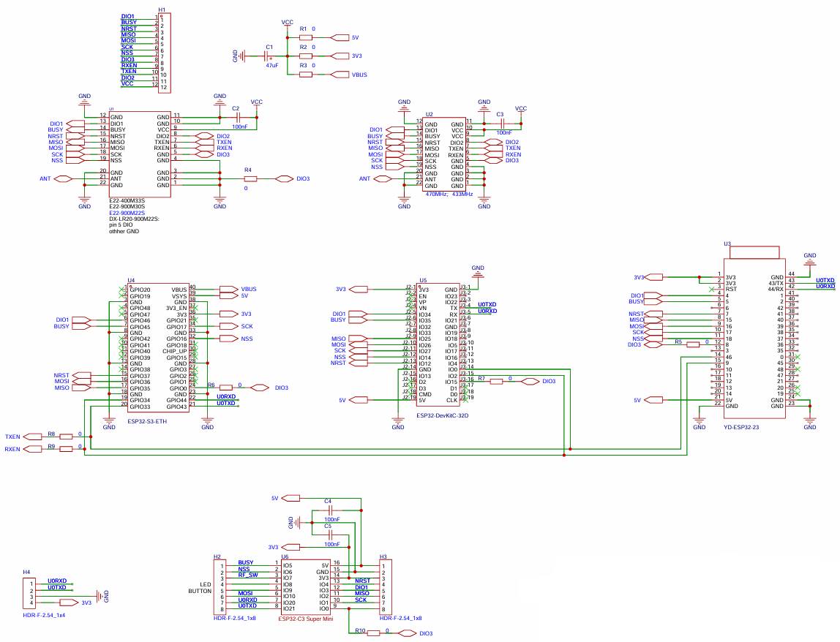The image size is (840, 642).
Task: Click resistor R1 near the 5V port
Action: 305,37
